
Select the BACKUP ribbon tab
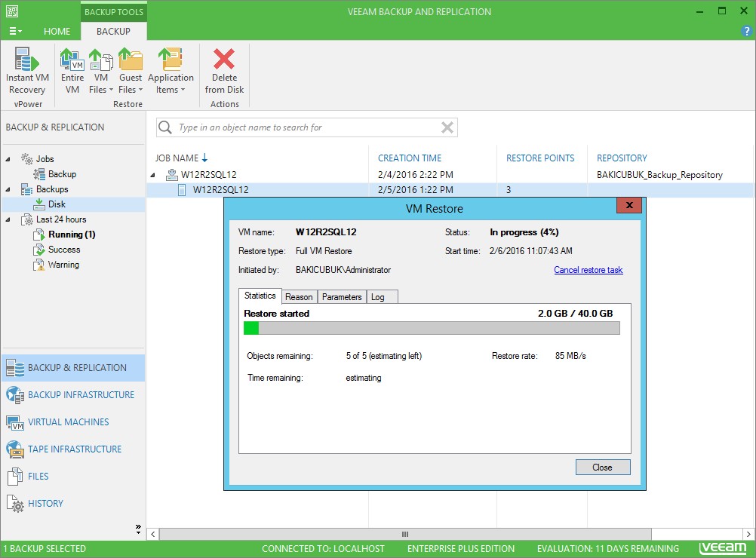pos(113,32)
